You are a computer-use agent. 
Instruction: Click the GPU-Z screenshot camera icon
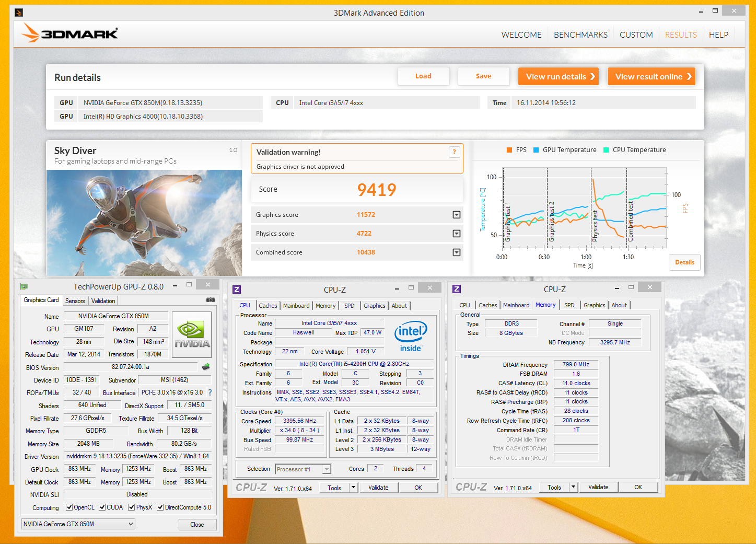point(211,300)
